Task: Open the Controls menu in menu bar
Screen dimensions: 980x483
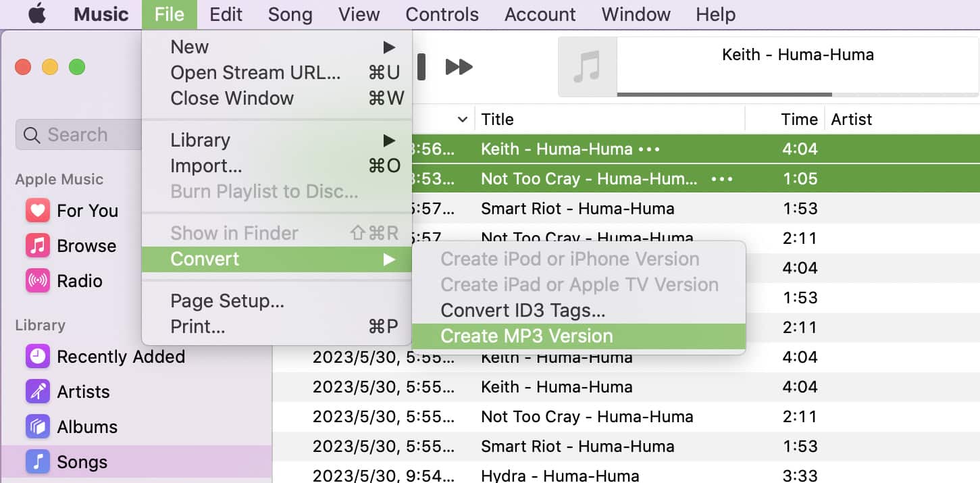Action: pos(442,14)
